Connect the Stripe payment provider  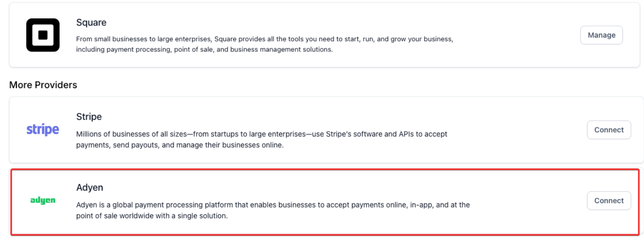click(x=609, y=130)
